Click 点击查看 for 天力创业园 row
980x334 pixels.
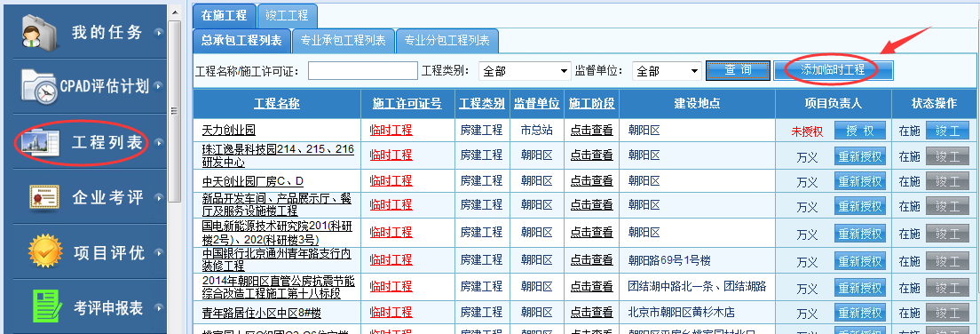tap(592, 130)
